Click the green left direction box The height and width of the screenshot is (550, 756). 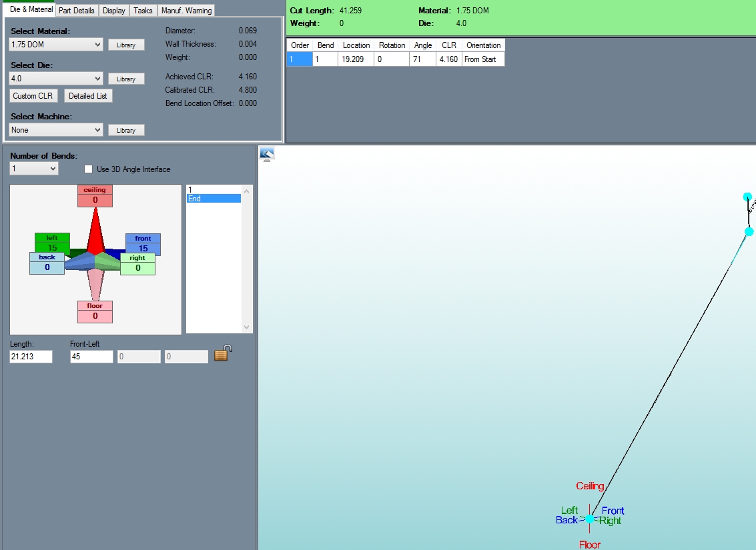pos(52,243)
